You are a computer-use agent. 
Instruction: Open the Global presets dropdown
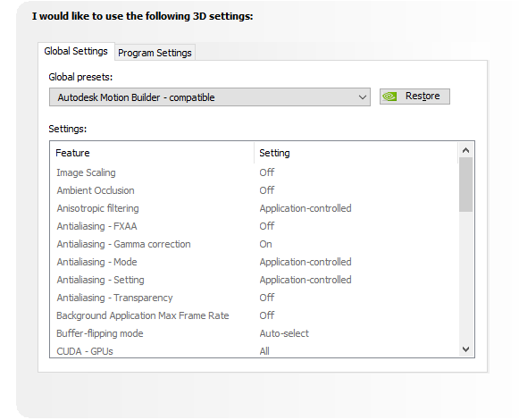click(210, 97)
